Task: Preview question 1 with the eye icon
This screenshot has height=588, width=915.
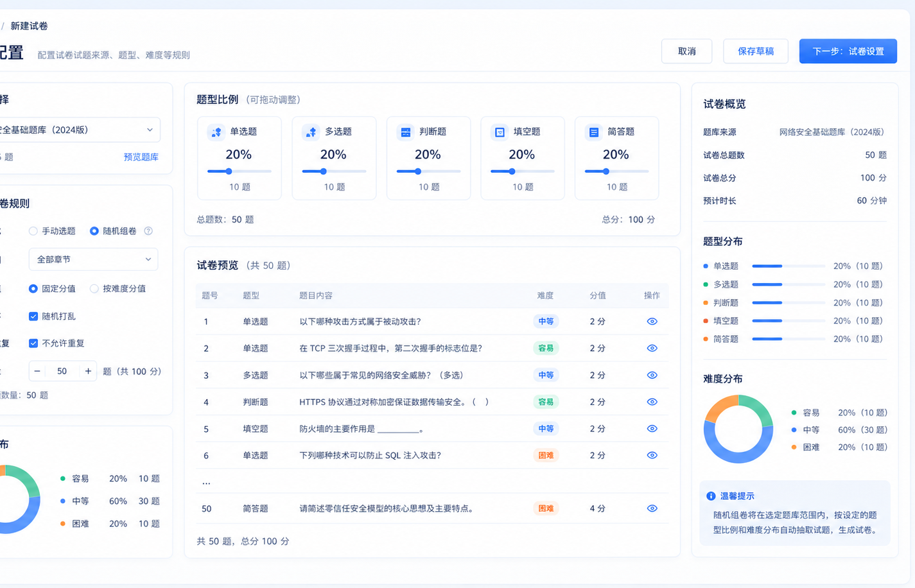Action: pos(652,322)
